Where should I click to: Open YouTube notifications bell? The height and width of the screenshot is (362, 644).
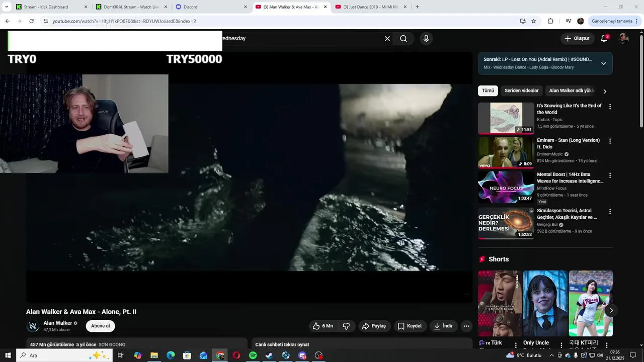coord(604,39)
